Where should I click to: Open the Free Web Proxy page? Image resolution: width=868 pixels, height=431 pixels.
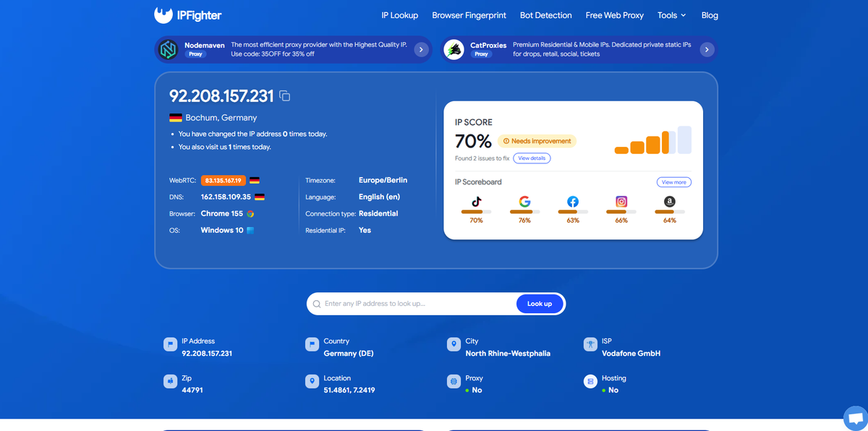pyautogui.click(x=615, y=15)
